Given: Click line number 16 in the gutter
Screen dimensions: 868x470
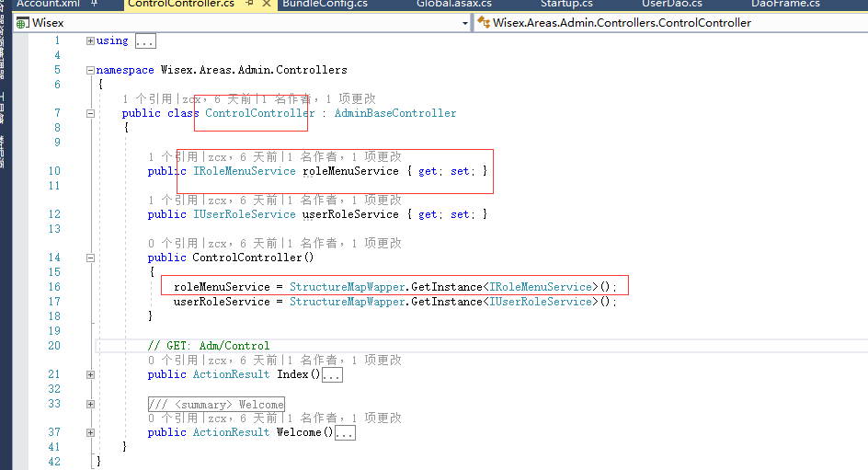Looking at the screenshot, I should point(54,287).
